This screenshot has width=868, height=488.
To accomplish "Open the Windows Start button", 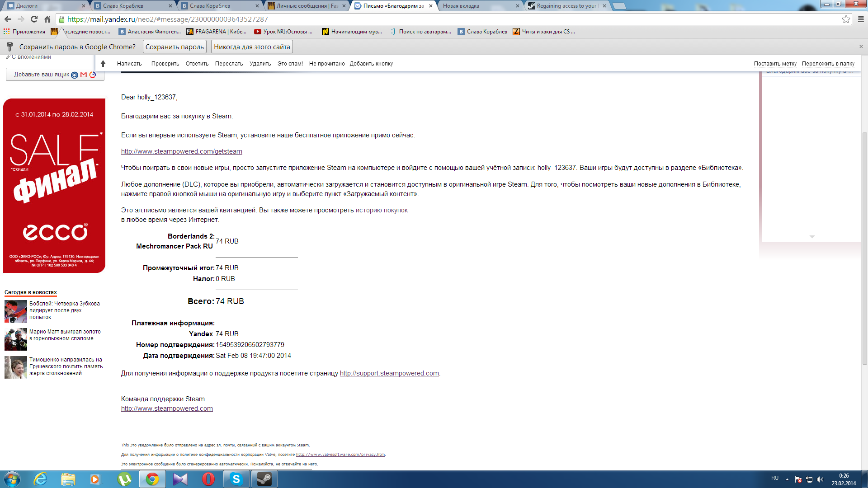I will [12, 479].
